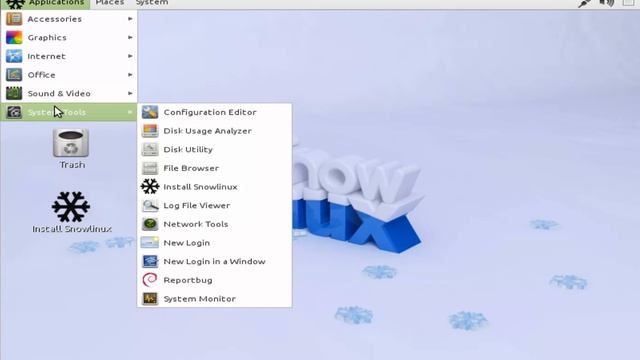Choose Log File Viewer text entry
This screenshot has height=360, width=640.
pos(197,206)
